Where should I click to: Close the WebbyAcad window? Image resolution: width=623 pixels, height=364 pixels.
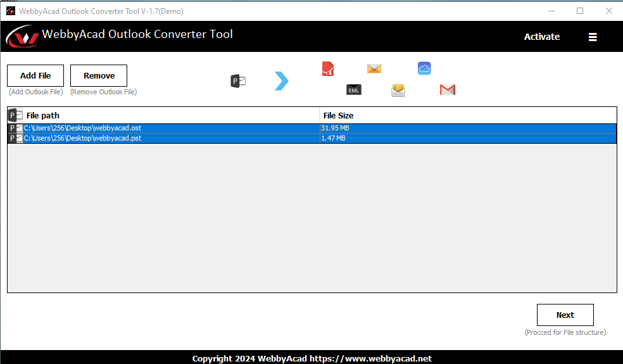coord(608,11)
